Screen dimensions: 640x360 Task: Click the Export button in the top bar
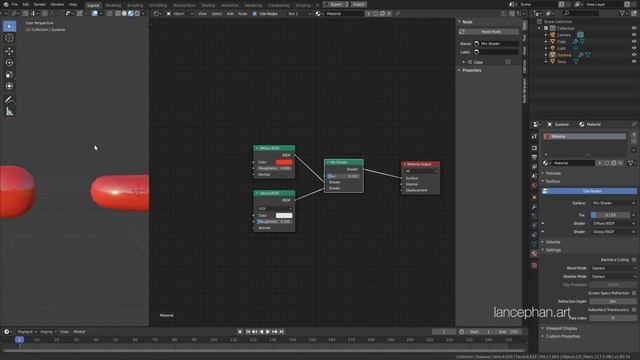pyautogui.click(x=336, y=4)
